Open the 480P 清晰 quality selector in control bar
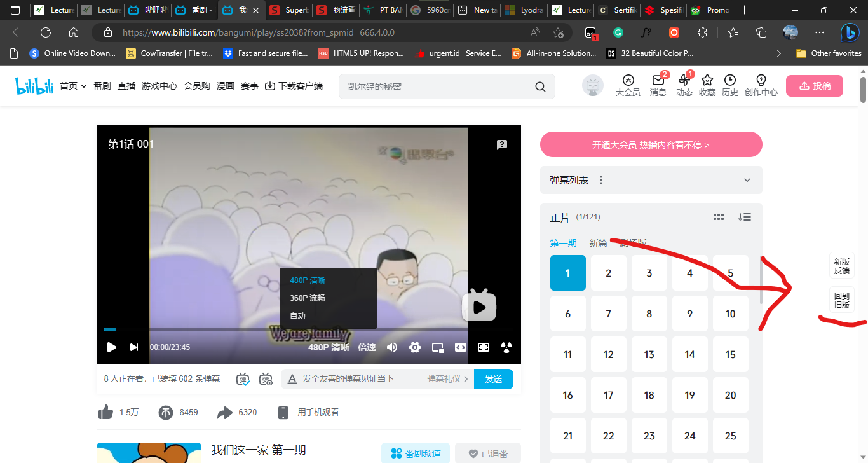The height and width of the screenshot is (463, 868). (329, 347)
